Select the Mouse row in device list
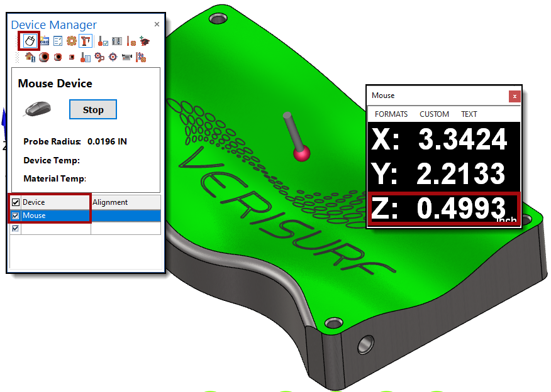 pyautogui.click(x=86, y=215)
